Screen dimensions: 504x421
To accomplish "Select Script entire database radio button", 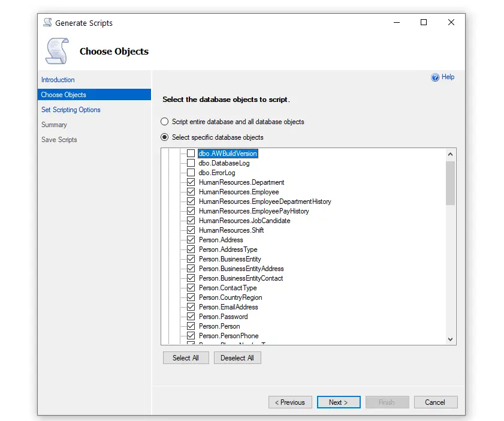I will coord(165,122).
